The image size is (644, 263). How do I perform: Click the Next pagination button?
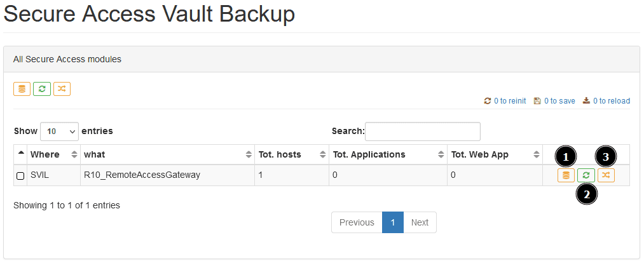(x=420, y=222)
